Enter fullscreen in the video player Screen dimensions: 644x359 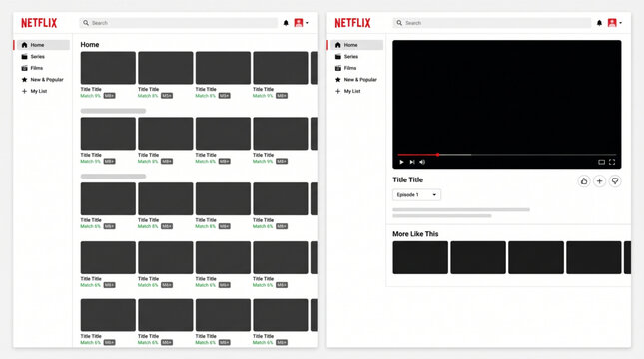[612, 162]
